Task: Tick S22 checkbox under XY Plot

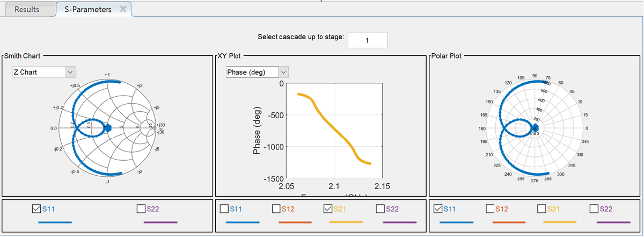Action: pos(380,209)
